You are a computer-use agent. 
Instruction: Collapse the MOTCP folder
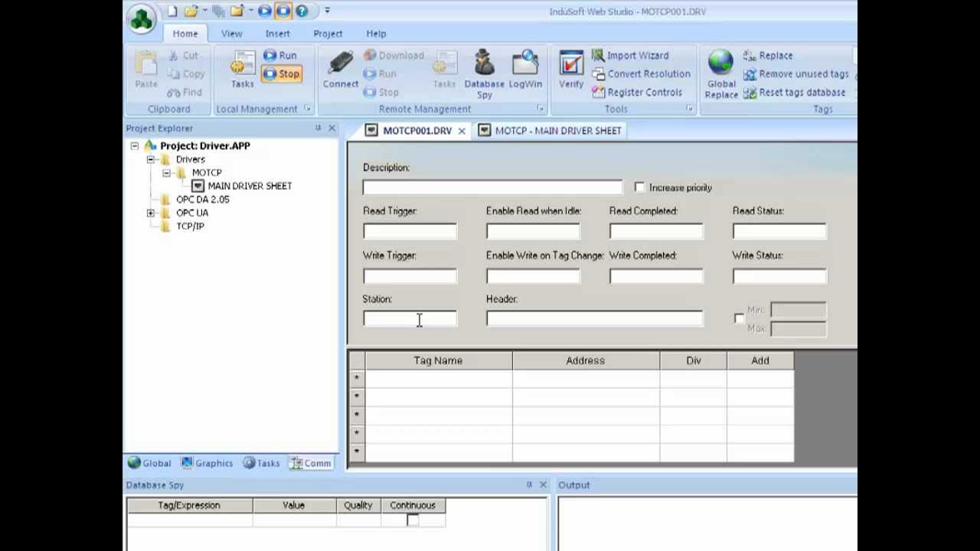pyautogui.click(x=166, y=173)
